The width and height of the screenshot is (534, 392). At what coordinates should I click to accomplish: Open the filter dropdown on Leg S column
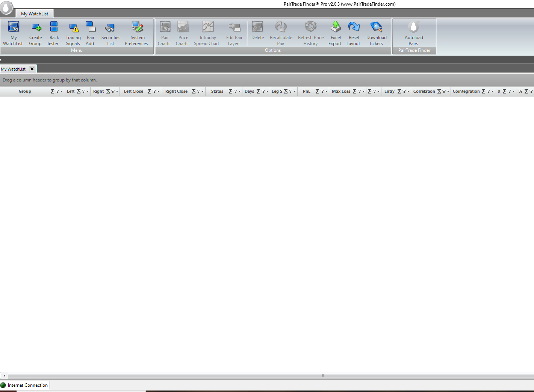click(x=292, y=91)
